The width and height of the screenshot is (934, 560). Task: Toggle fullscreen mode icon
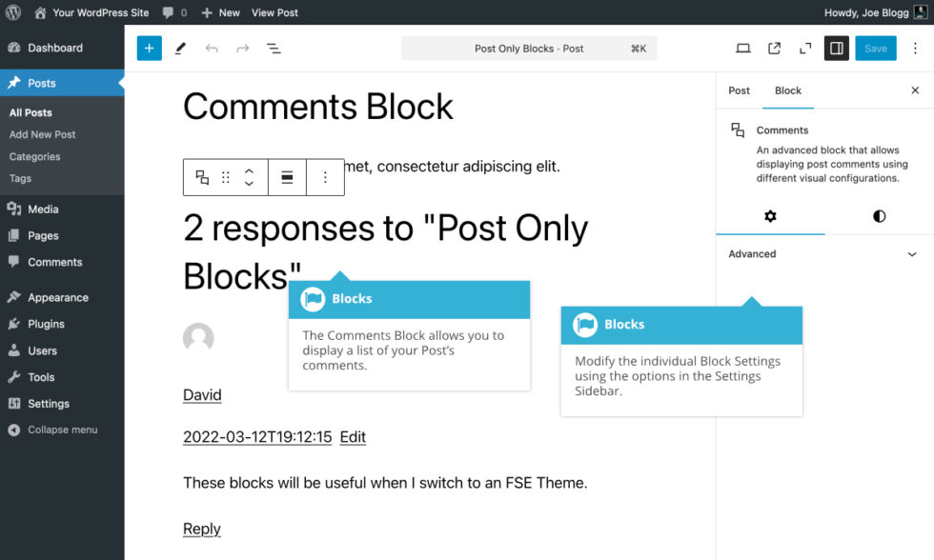click(x=805, y=49)
